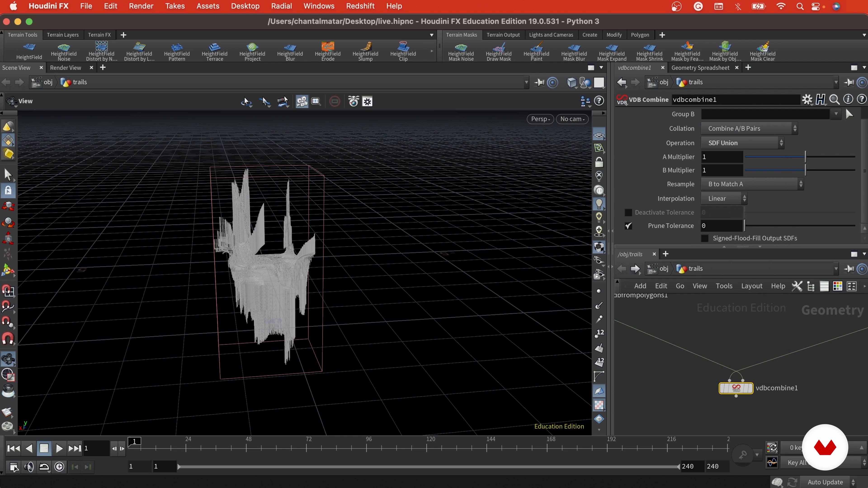The height and width of the screenshot is (488, 868).
Task: Click the vdbcombine1 node in network
Action: pos(736,388)
